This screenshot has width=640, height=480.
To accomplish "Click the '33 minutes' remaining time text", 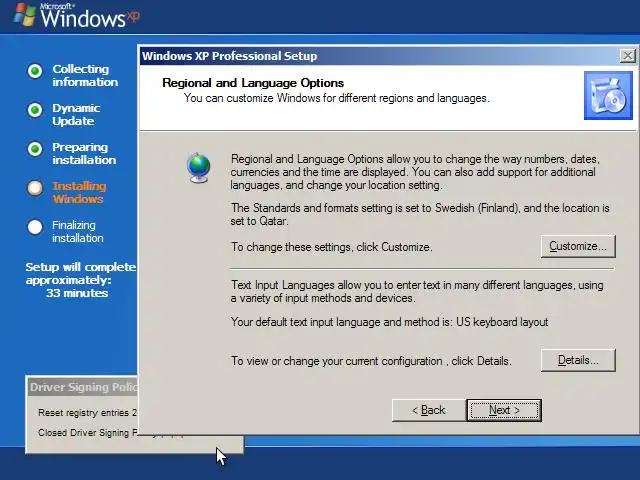I will click(x=77, y=293).
